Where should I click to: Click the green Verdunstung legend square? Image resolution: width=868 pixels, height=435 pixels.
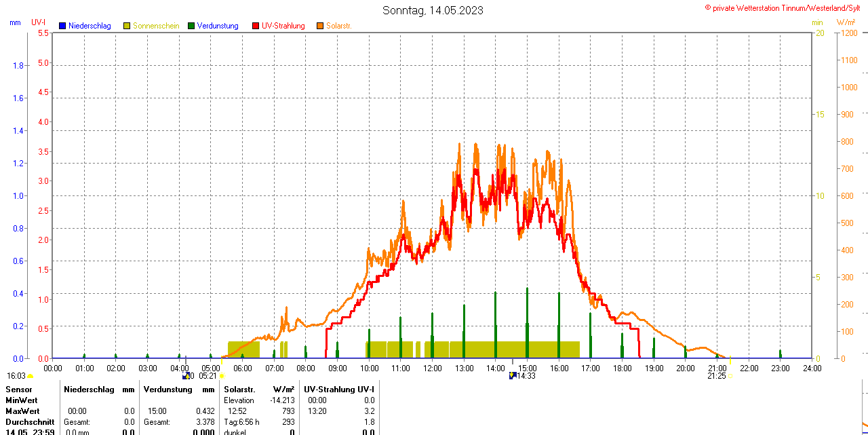click(191, 26)
